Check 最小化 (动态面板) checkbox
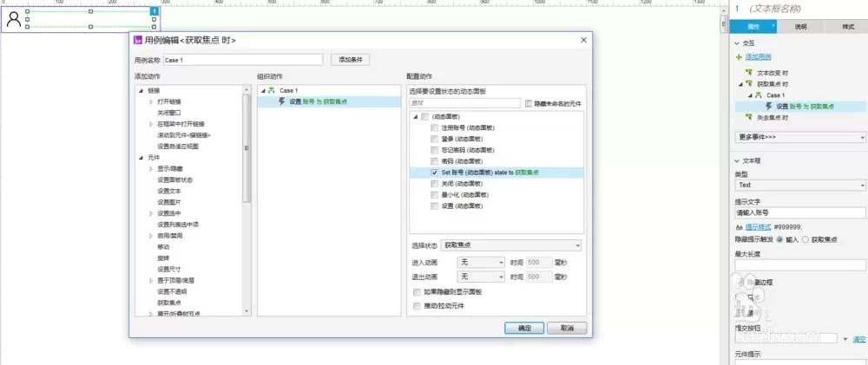868x365 pixels. point(435,195)
